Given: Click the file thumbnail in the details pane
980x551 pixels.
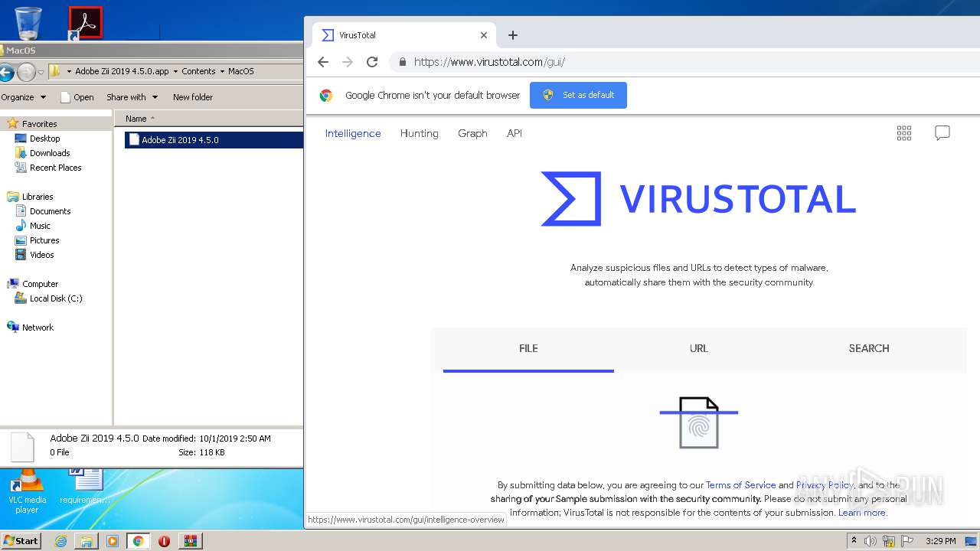Looking at the screenshot, I should click(22, 447).
